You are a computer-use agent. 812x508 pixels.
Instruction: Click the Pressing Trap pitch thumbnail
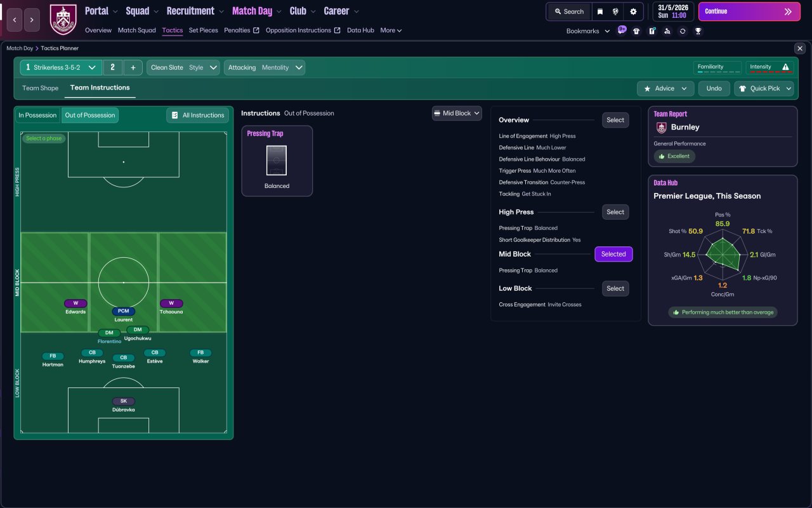click(277, 161)
